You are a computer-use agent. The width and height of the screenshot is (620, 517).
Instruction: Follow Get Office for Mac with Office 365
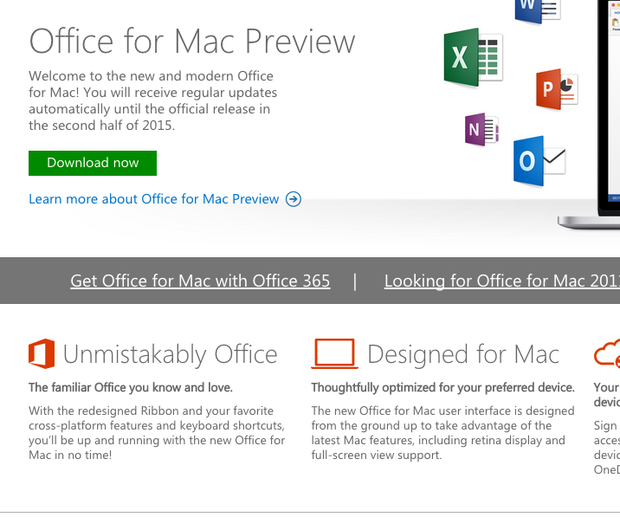200,281
